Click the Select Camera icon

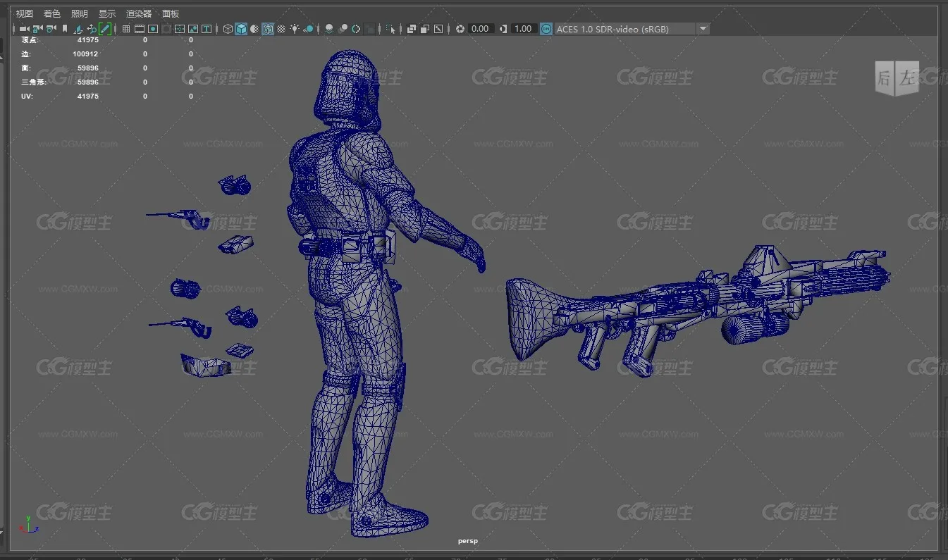pyautogui.click(x=24, y=29)
